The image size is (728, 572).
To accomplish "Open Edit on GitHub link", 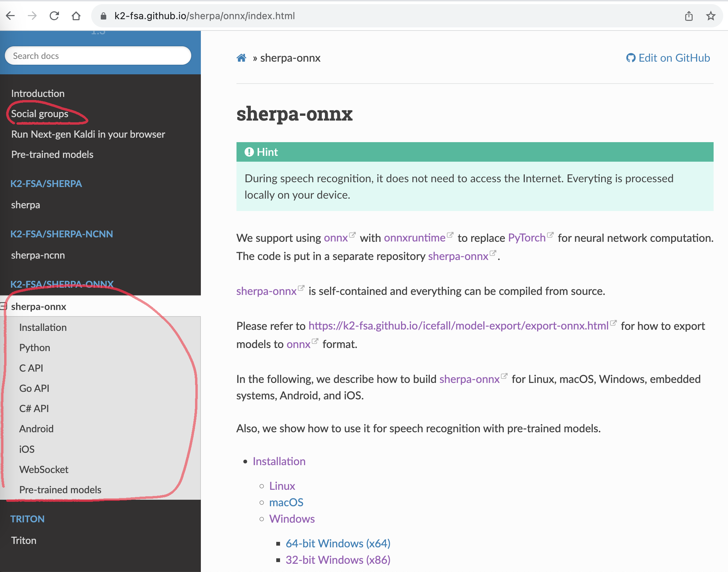I will (x=668, y=58).
